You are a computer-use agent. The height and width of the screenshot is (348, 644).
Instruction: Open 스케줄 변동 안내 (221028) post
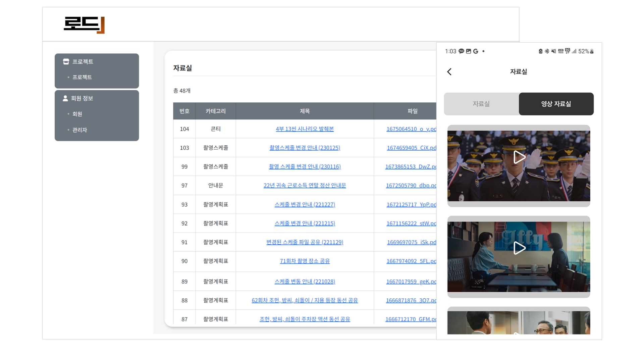pos(305,281)
